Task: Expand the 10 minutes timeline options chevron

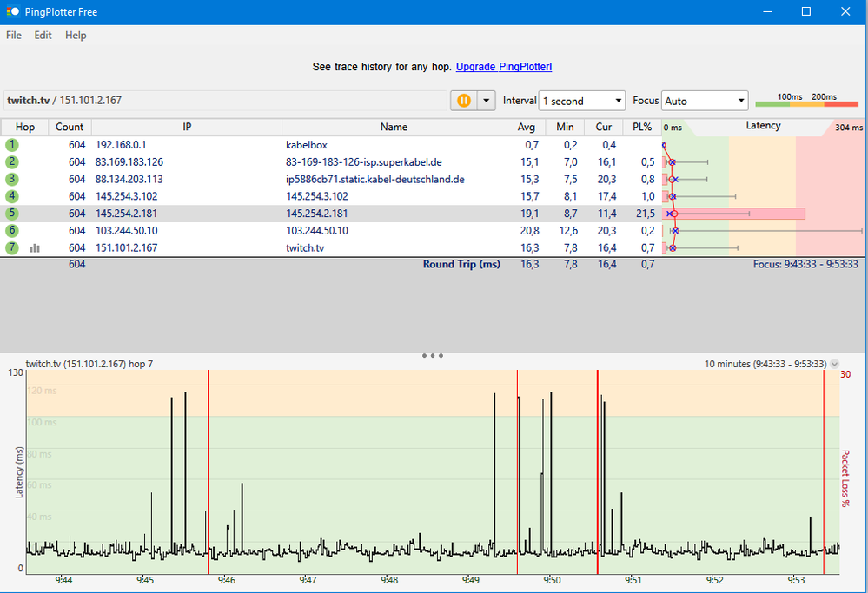Action: tap(834, 364)
